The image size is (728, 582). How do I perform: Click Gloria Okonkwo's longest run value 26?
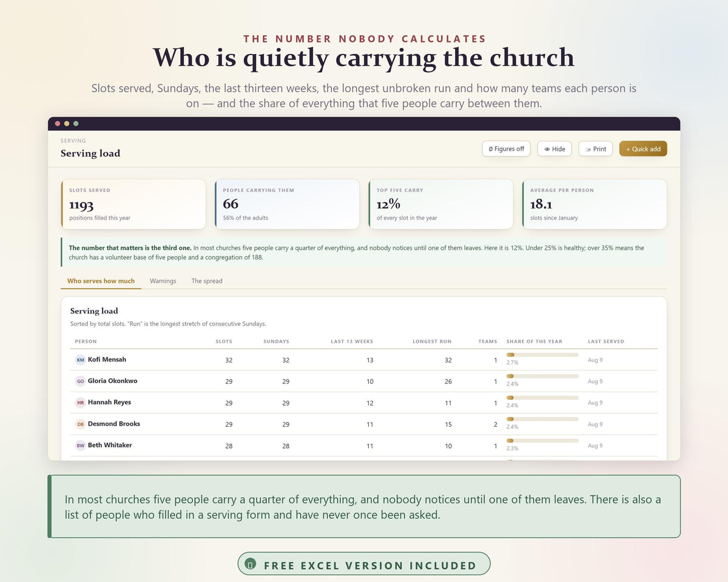(x=448, y=381)
